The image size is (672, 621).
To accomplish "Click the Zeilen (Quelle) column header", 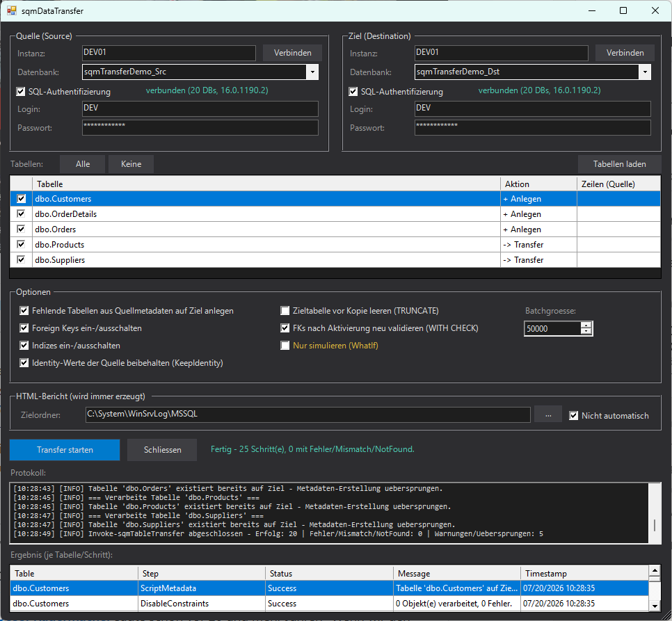I will 618,184.
